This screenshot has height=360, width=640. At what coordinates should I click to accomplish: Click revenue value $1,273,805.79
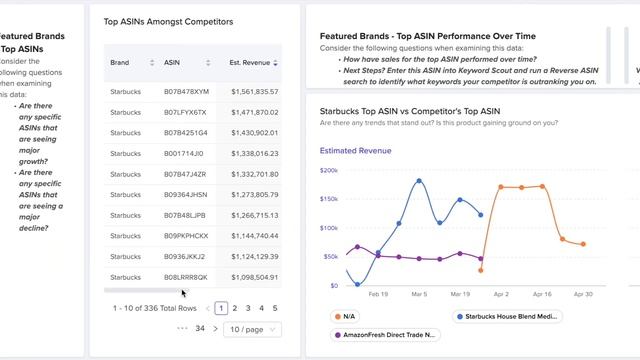coord(255,195)
